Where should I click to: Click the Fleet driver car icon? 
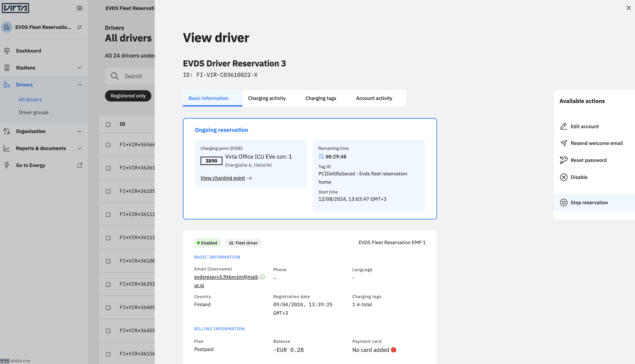point(231,243)
